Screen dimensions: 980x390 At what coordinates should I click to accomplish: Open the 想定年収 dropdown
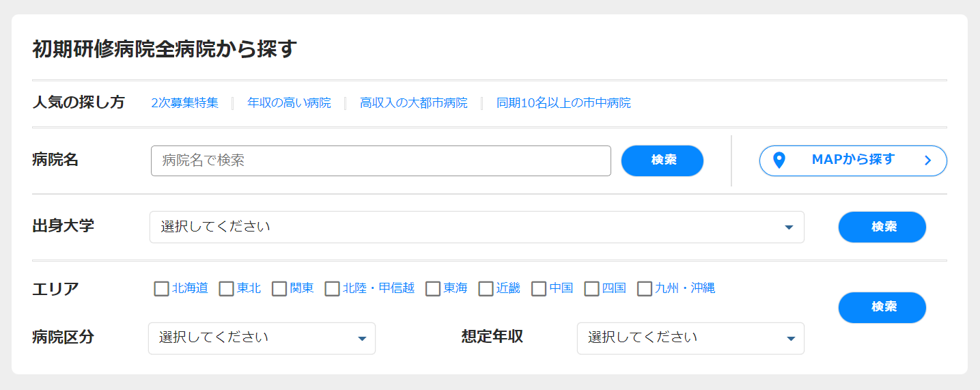pos(690,338)
